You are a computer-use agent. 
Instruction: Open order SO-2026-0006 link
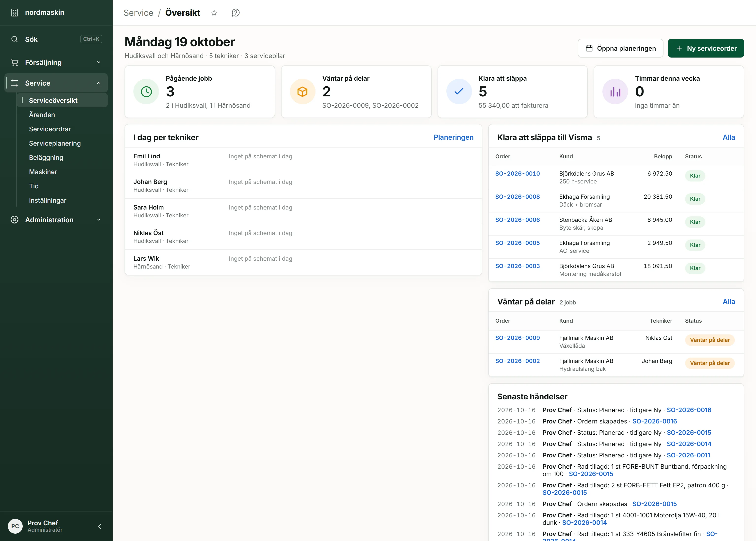click(x=517, y=220)
